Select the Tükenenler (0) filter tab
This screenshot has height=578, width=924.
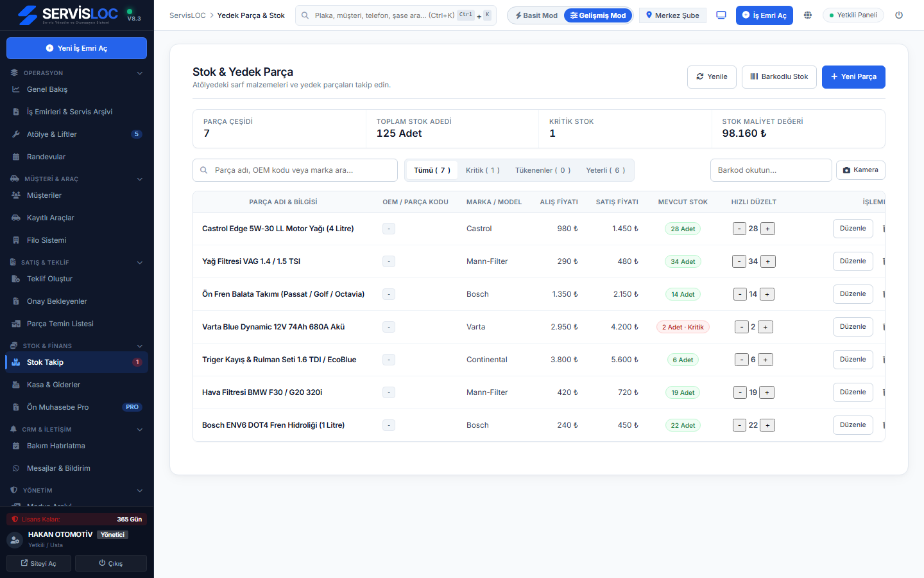[x=543, y=170]
